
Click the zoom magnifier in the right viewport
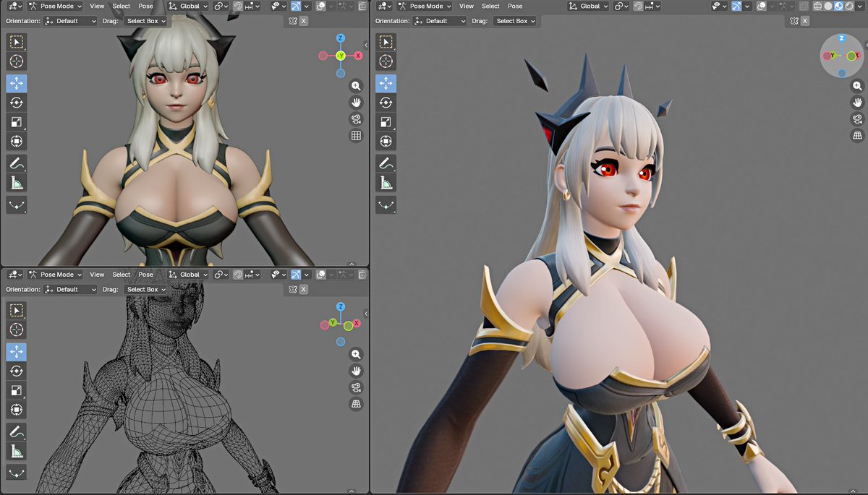(857, 85)
